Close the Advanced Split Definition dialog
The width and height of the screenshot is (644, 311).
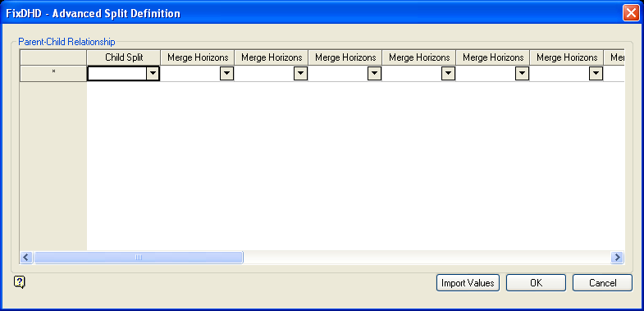coord(630,13)
